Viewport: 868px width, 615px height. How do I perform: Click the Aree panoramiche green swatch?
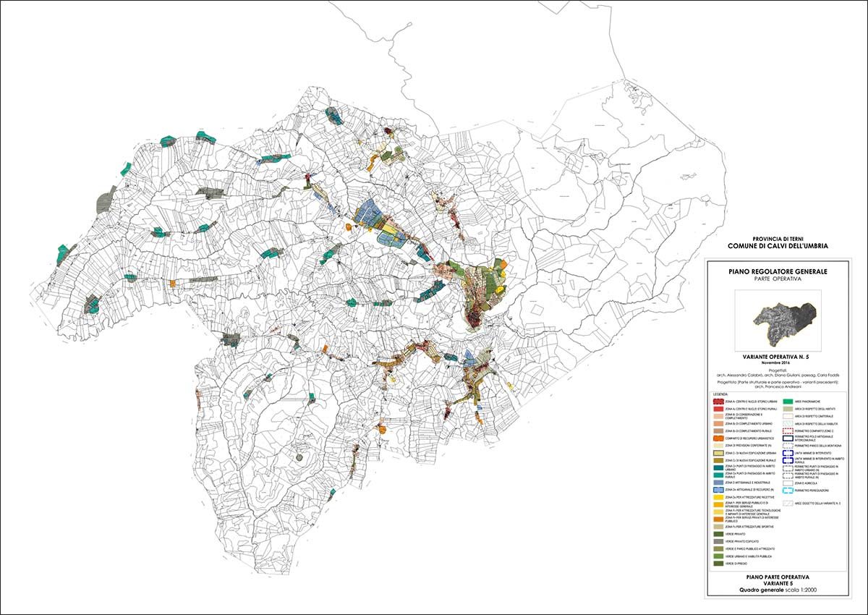788,402
